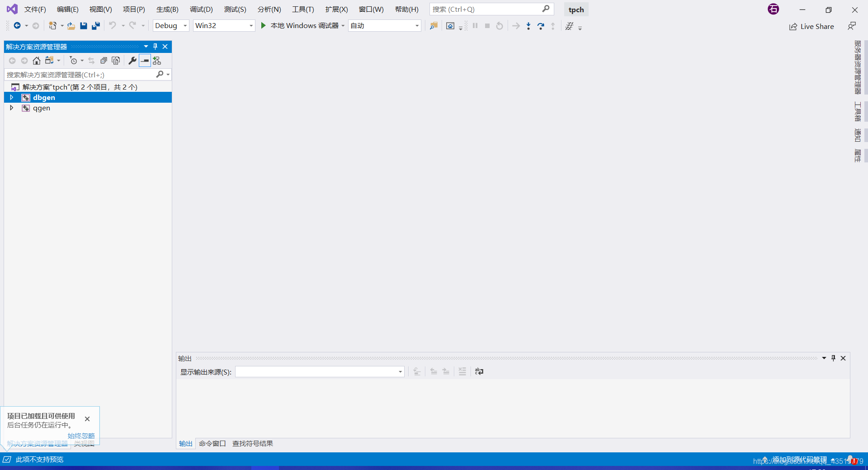Select the Home icon in Solution Explorer
Image resolution: width=868 pixels, height=470 pixels.
point(36,60)
